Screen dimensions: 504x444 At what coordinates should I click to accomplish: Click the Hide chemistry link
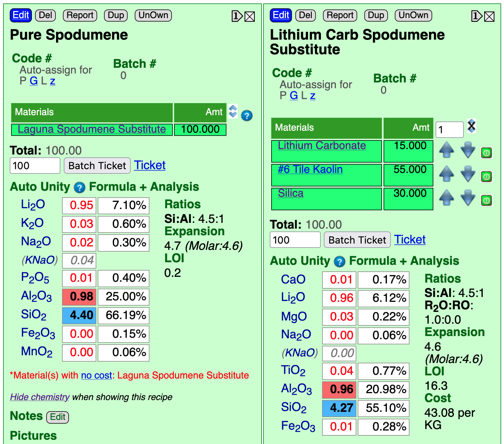[40, 397]
